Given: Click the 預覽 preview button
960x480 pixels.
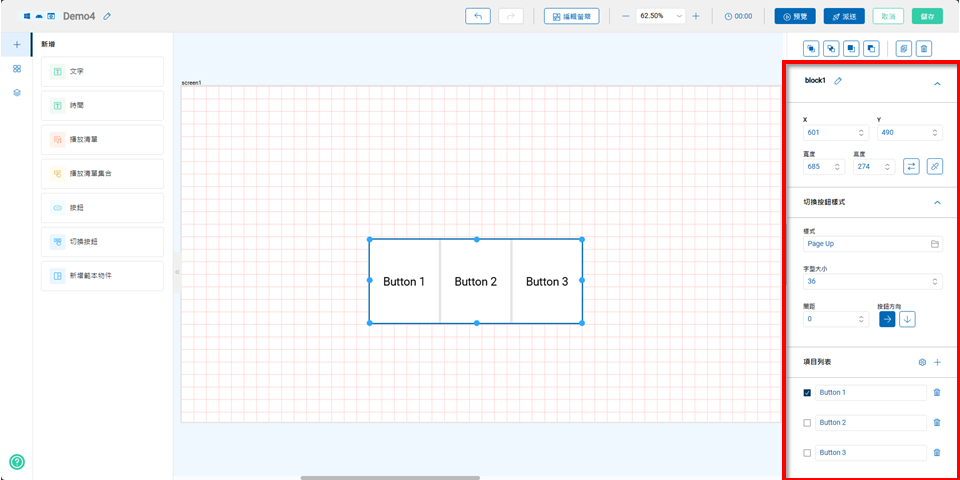Looking at the screenshot, I should [794, 16].
